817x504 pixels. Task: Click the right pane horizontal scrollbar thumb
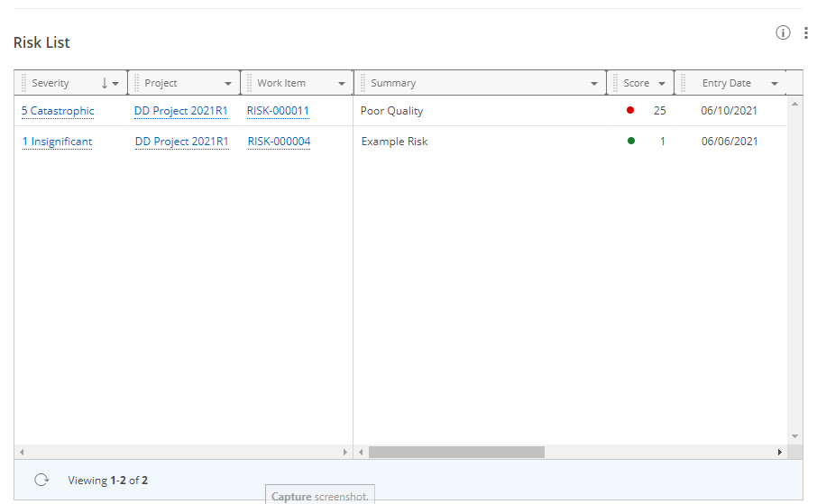tap(456, 452)
